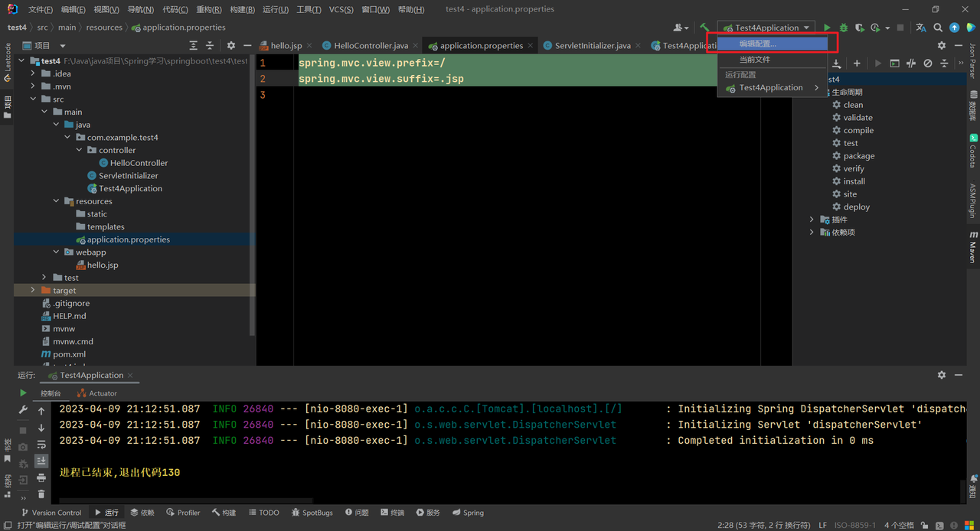Open Version Control tool window
Screen dimensions: 980x531
point(51,513)
